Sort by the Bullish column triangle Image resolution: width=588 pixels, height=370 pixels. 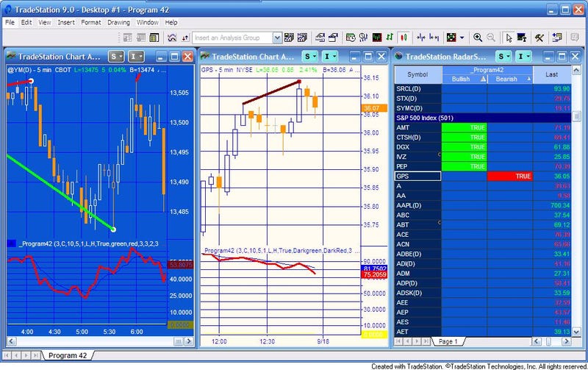coord(483,79)
